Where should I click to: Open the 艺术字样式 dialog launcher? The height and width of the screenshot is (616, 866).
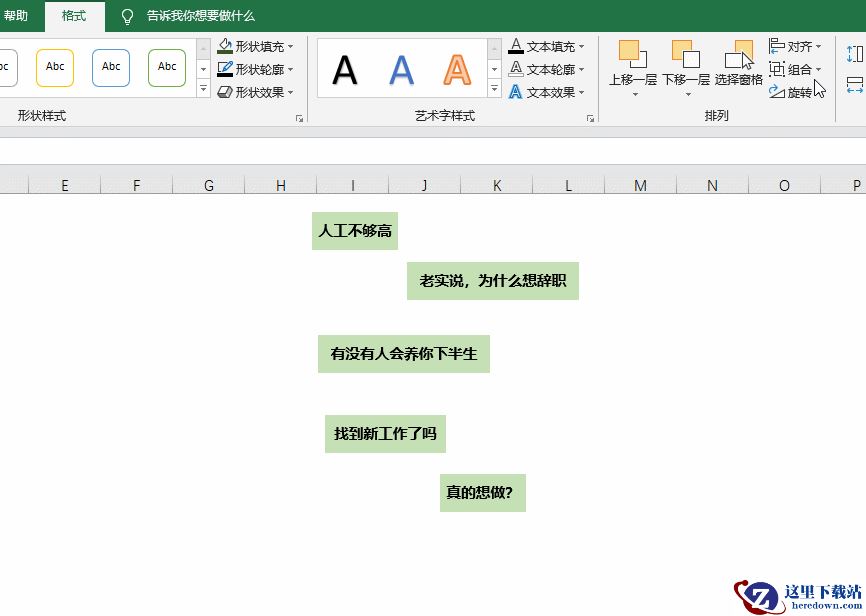590,118
